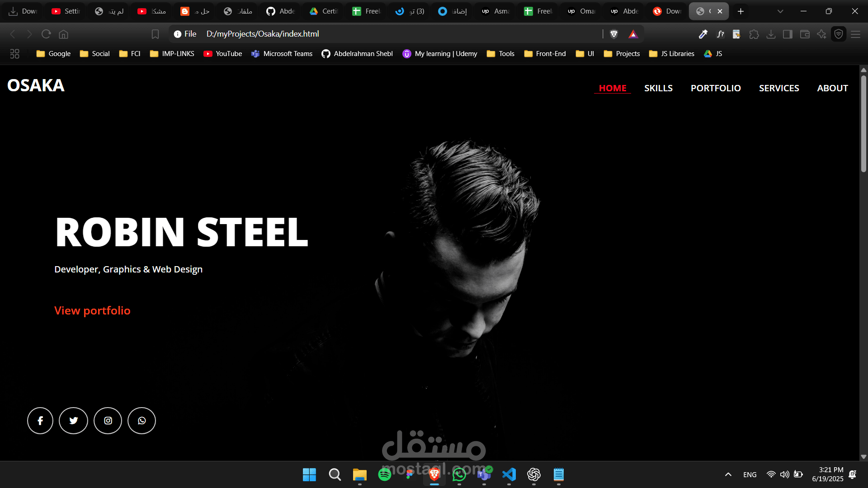Click the OSAKA logo

click(x=36, y=85)
